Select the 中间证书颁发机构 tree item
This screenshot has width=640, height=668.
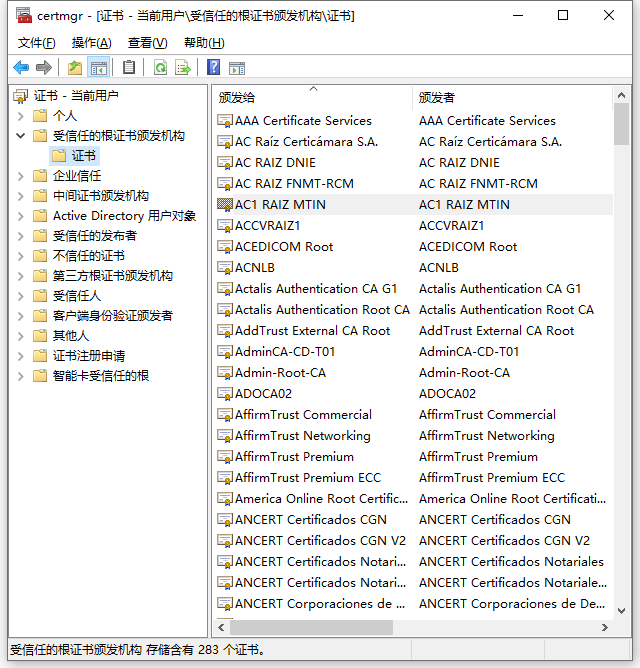click(x=101, y=196)
